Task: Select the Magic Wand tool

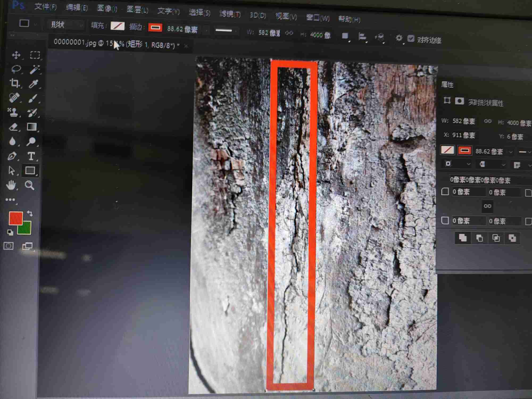Action: coord(35,69)
